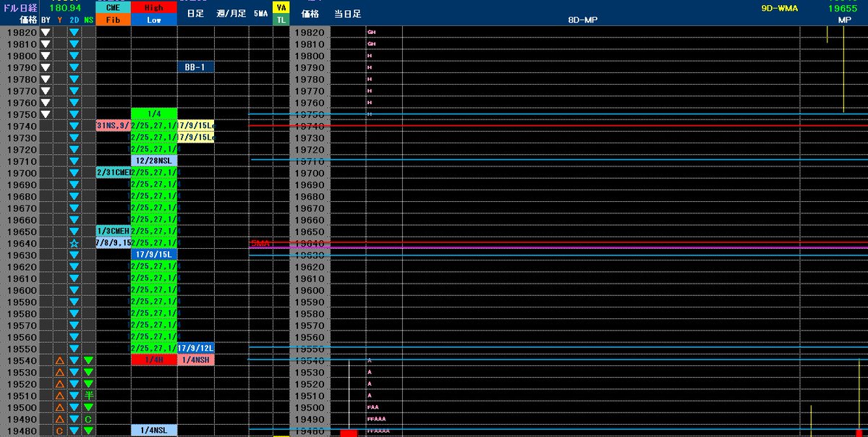Click the orange C marker at 19480
Viewport: 868px width, 437px height.
pos(60,431)
